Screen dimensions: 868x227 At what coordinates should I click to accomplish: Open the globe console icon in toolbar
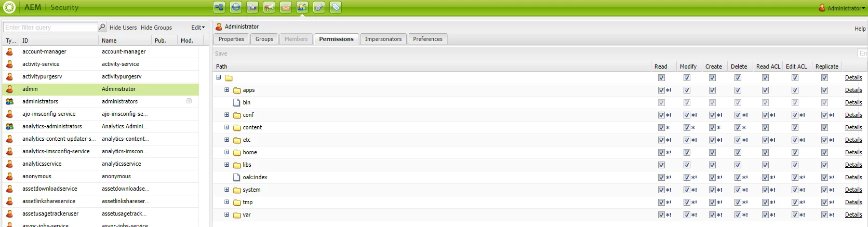(236, 7)
